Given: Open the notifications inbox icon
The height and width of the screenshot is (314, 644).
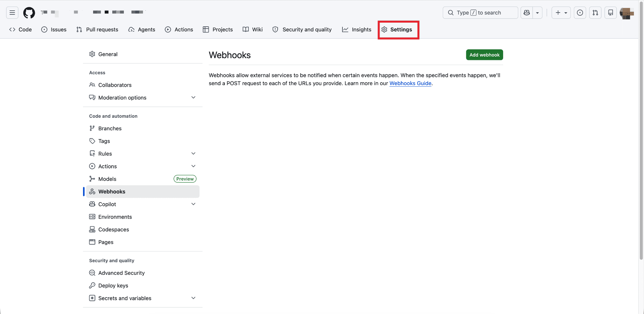Looking at the screenshot, I should [x=610, y=13].
